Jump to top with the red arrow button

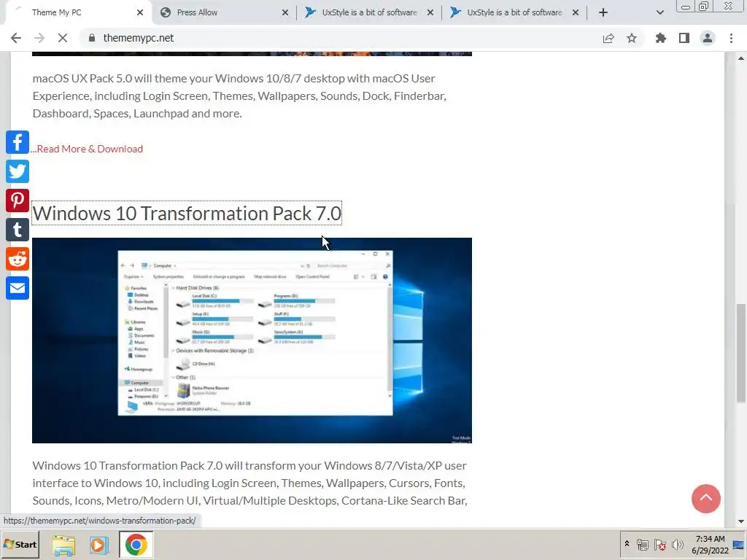click(x=706, y=499)
